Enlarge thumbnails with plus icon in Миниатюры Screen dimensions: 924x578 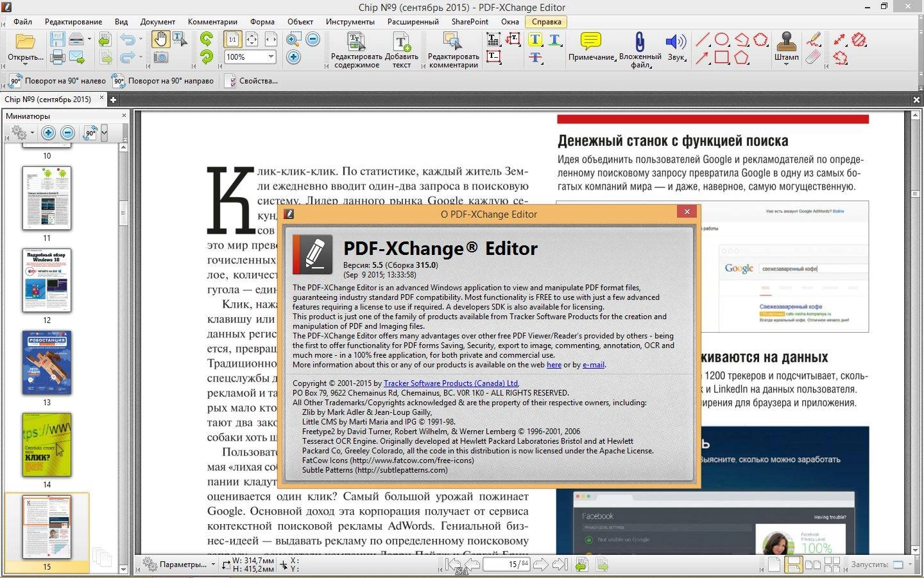48,133
